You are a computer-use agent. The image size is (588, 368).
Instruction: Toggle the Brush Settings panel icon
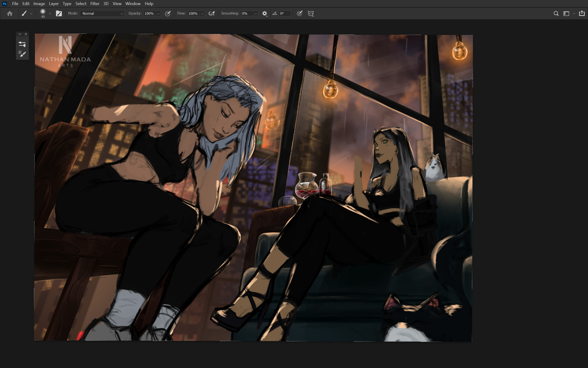59,13
